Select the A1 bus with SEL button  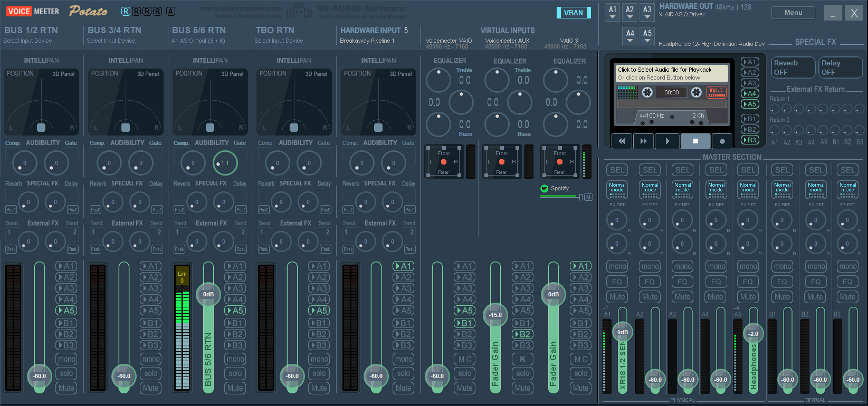(617, 170)
